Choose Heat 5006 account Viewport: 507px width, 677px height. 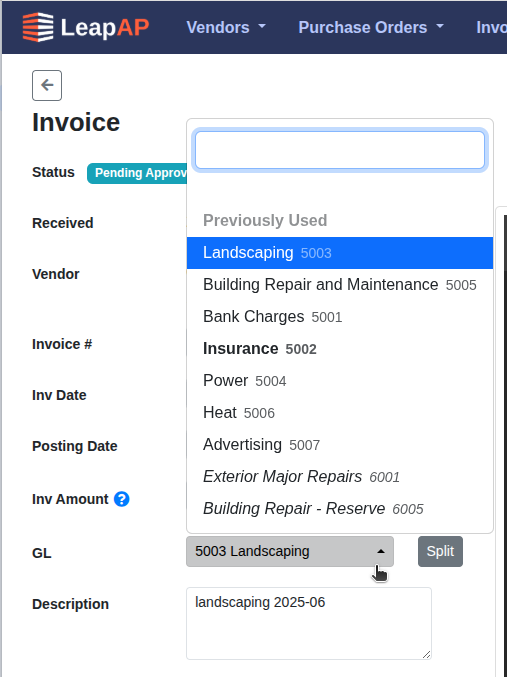pyautogui.click(x=340, y=412)
